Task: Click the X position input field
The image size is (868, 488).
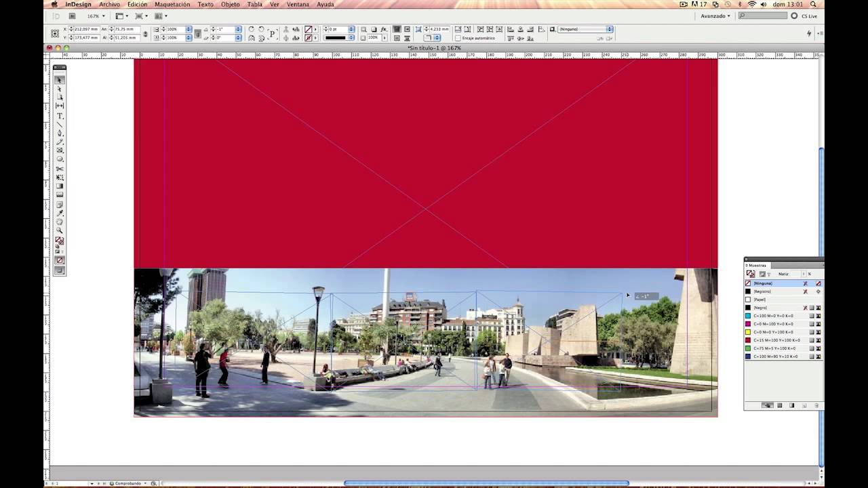Action: 86,29
